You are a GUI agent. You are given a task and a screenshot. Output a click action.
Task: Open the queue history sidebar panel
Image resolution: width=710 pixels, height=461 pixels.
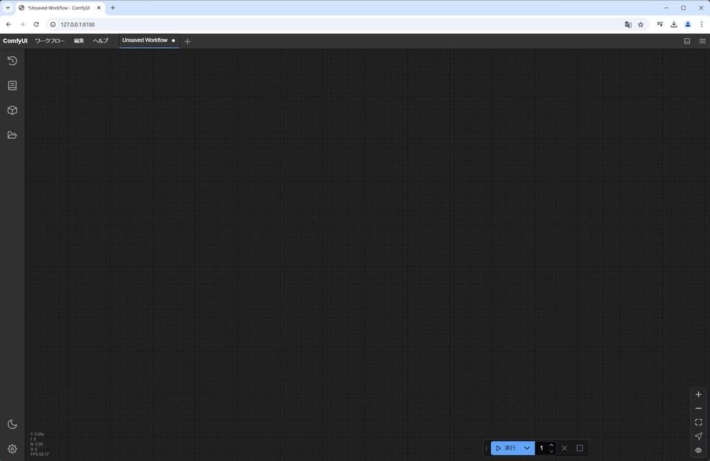(12, 61)
